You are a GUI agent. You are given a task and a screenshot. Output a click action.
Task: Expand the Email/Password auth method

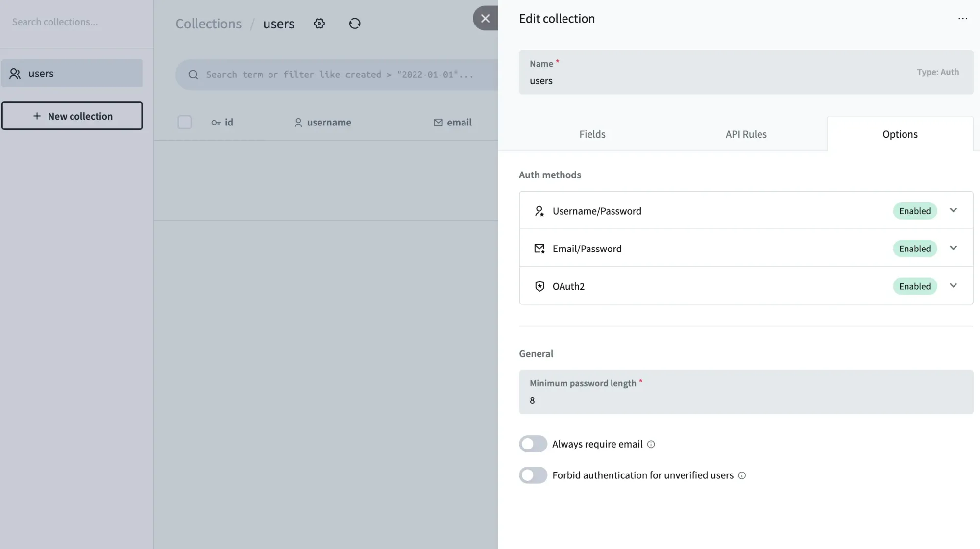[x=953, y=248]
